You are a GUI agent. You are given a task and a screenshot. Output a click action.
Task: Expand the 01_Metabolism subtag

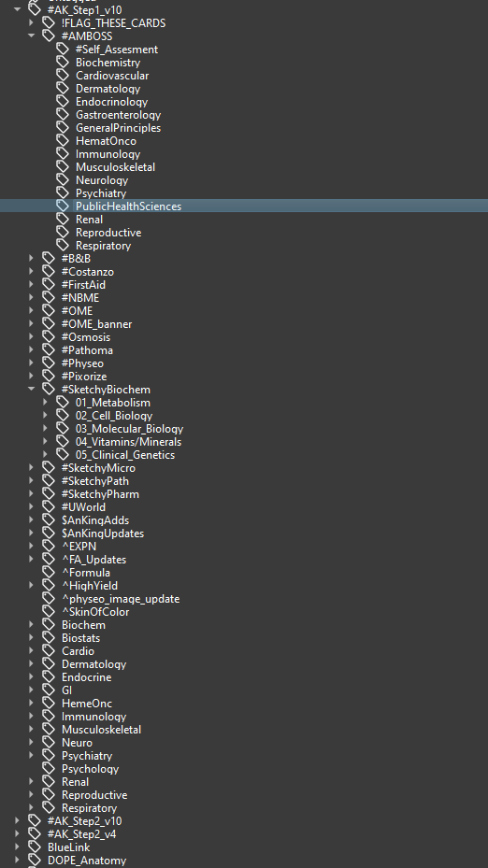tap(46, 403)
